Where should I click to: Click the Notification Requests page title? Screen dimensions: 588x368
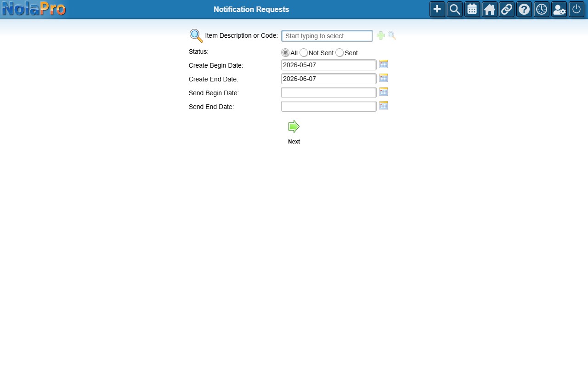click(x=251, y=9)
